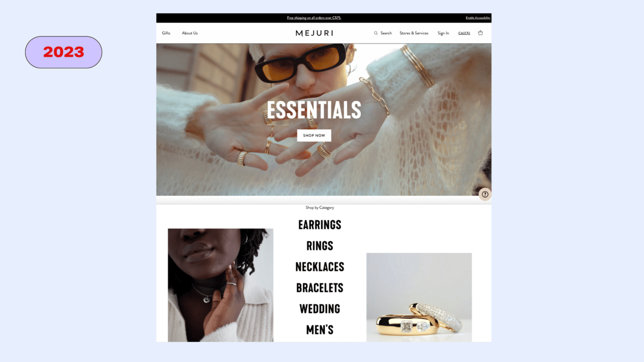The height and width of the screenshot is (362, 644).
Task: Click the help question mark icon
Action: click(x=485, y=194)
